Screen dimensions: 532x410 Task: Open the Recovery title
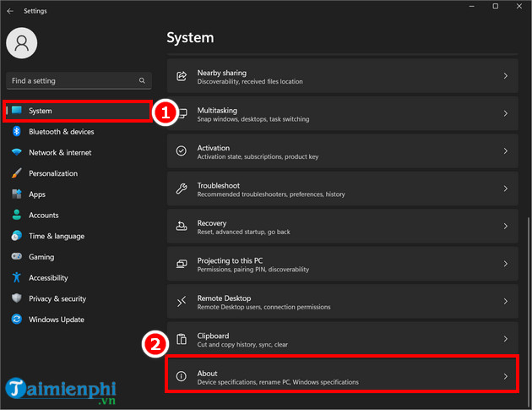212,223
